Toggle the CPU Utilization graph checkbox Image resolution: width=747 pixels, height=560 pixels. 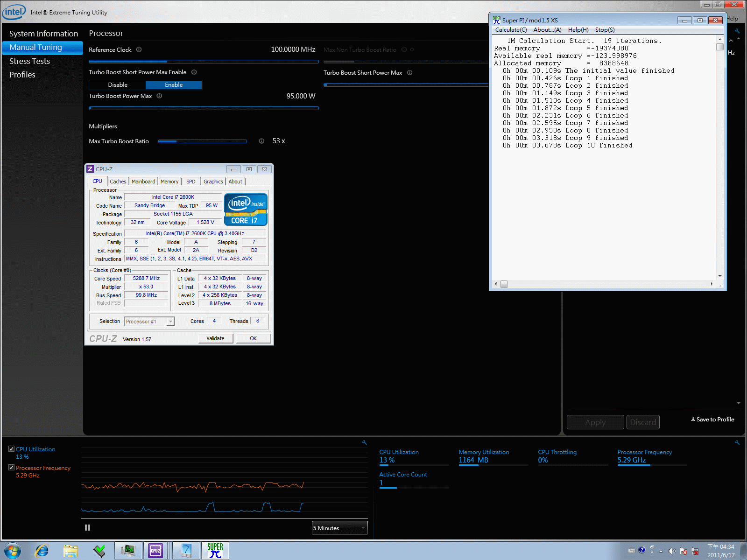(x=11, y=449)
